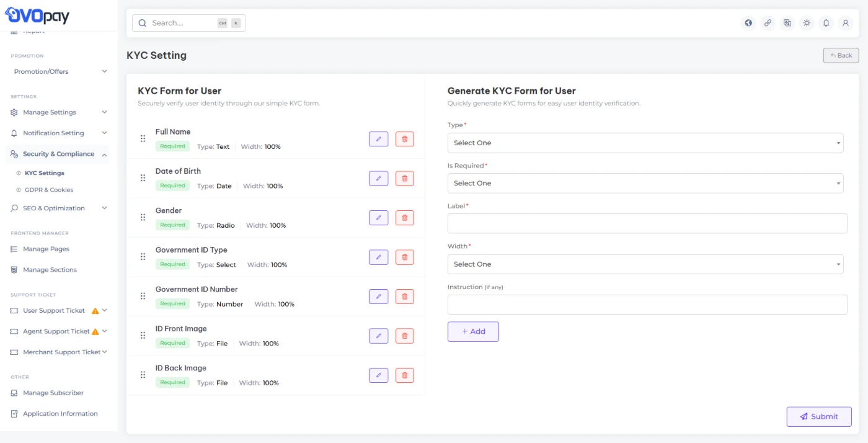Edit the Date of Birth field
Image resolution: width=868 pixels, height=443 pixels.
(378, 179)
